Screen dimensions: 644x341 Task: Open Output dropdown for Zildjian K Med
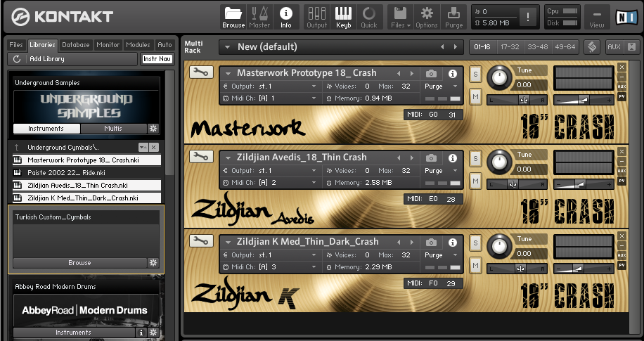(314, 255)
